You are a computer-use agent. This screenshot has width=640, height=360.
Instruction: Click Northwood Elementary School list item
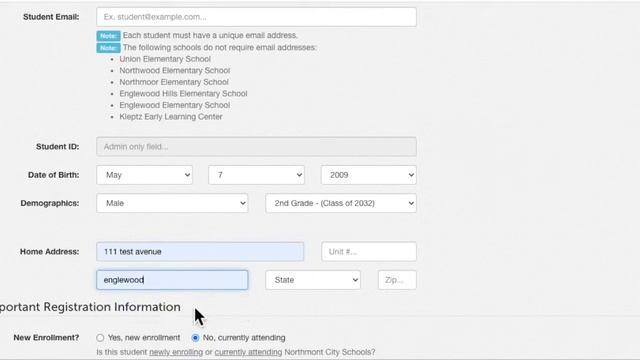[x=175, y=71]
